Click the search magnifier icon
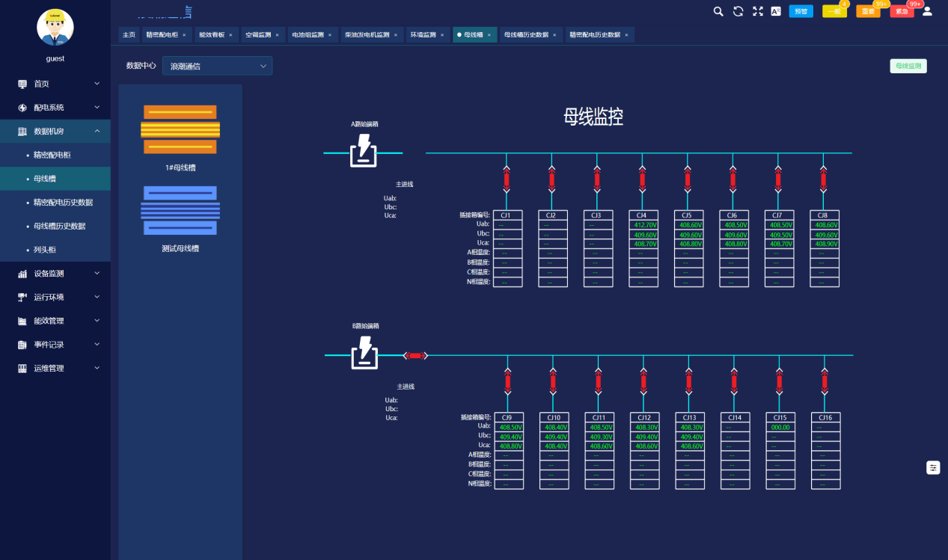This screenshot has height=560, width=948. point(718,11)
